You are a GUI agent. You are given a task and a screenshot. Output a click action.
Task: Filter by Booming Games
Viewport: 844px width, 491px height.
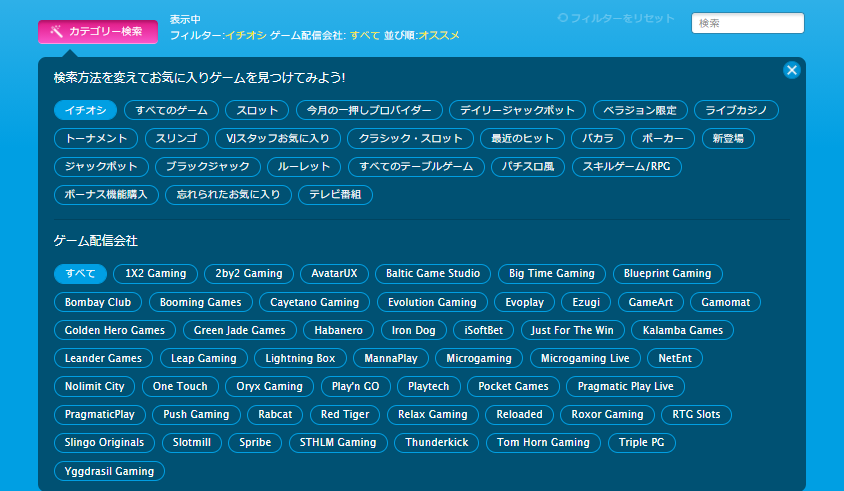(200, 302)
